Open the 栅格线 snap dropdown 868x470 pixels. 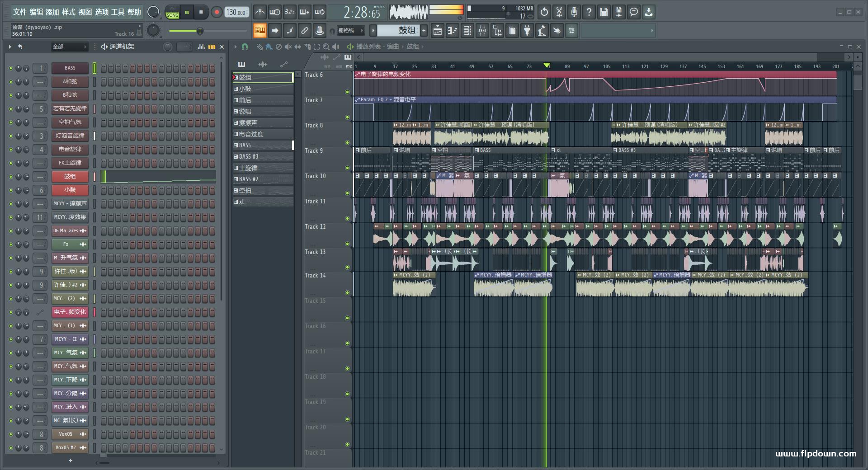point(351,31)
